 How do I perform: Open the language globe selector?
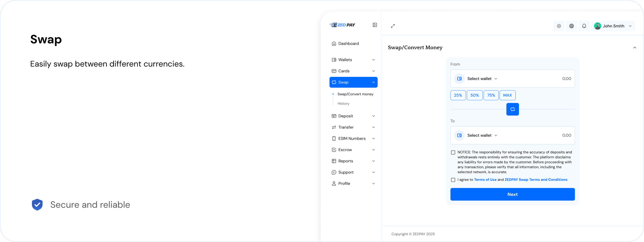pyautogui.click(x=572, y=26)
